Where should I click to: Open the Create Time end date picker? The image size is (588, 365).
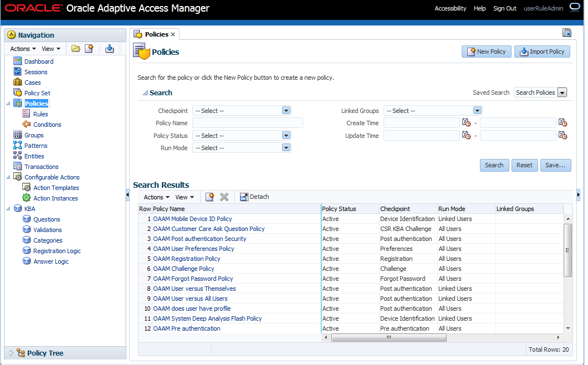[x=563, y=122]
